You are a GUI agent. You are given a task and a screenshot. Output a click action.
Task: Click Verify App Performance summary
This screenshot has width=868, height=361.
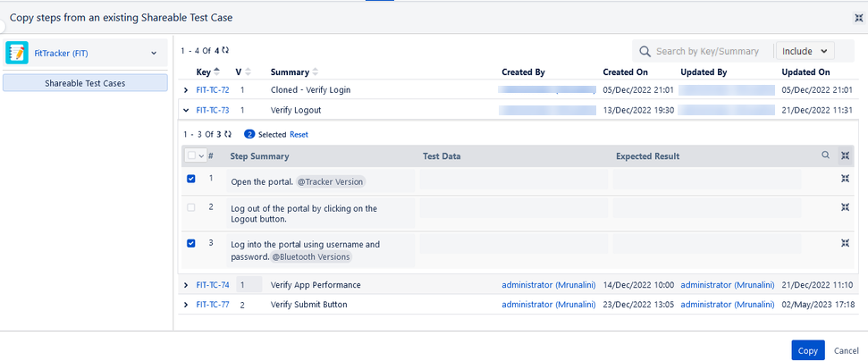coord(316,285)
